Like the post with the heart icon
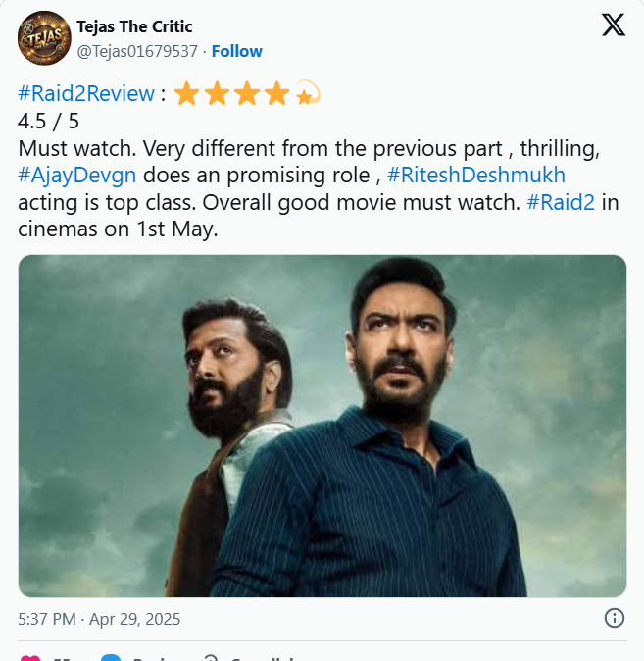The image size is (644, 661). [x=30, y=658]
